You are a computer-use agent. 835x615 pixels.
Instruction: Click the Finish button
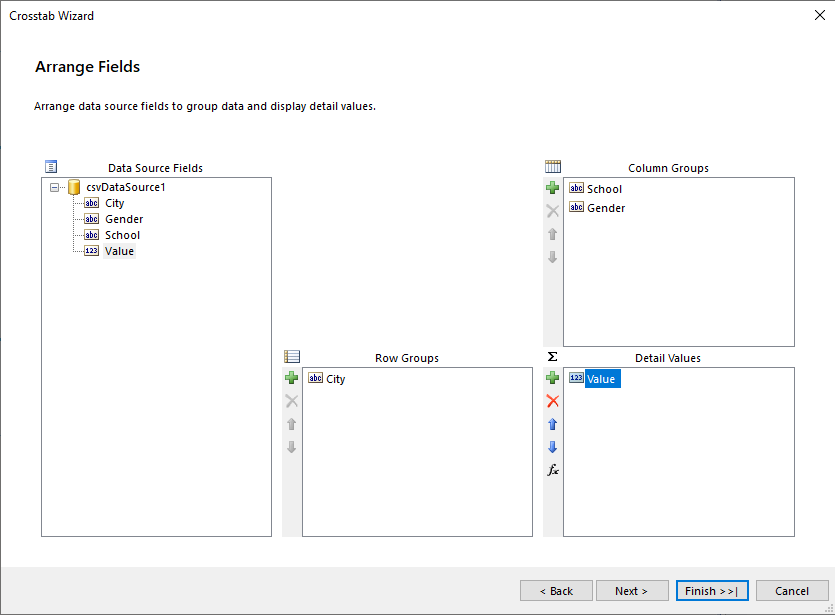[712, 590]
